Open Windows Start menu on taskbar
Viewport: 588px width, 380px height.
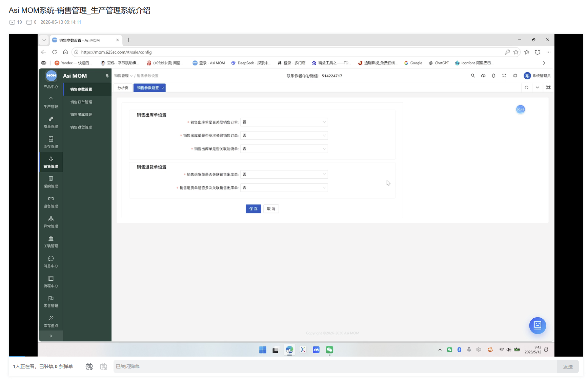click(x=263, y=350)
